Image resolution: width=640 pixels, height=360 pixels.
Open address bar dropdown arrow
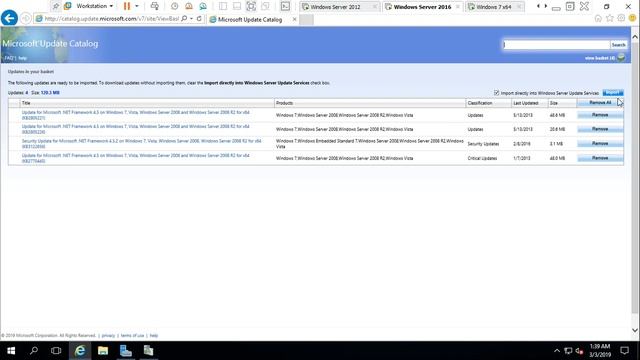point(191,18)
